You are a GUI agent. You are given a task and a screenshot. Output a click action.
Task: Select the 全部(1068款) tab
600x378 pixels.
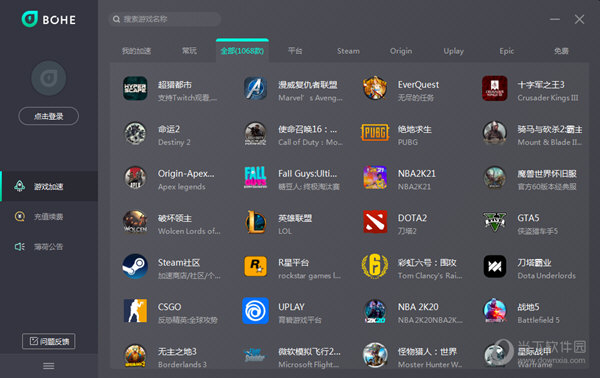coord(242,51)
